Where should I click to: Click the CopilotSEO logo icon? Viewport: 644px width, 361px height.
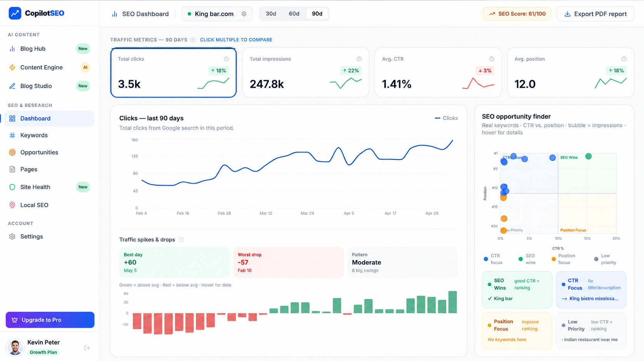pos(15,13)
